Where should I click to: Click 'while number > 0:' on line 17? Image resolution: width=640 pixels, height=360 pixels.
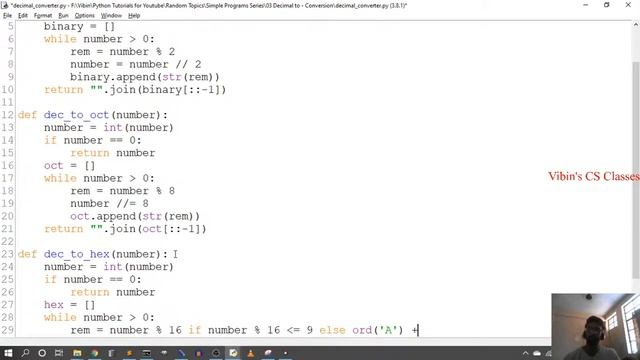pyautogui.click(x=99, y=178)
